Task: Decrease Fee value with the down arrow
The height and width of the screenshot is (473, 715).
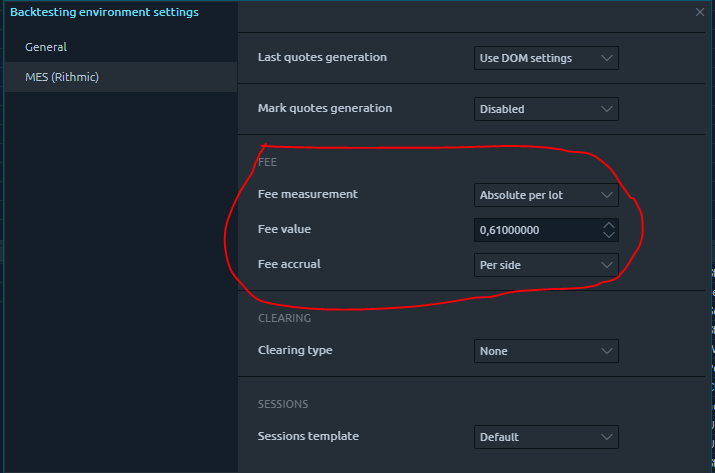Action: (608, 235)
